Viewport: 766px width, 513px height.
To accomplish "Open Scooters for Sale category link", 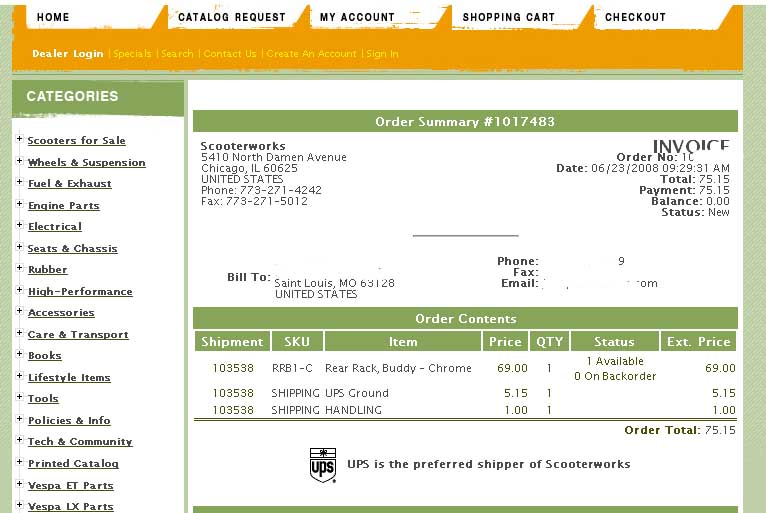I will (77, 141).
